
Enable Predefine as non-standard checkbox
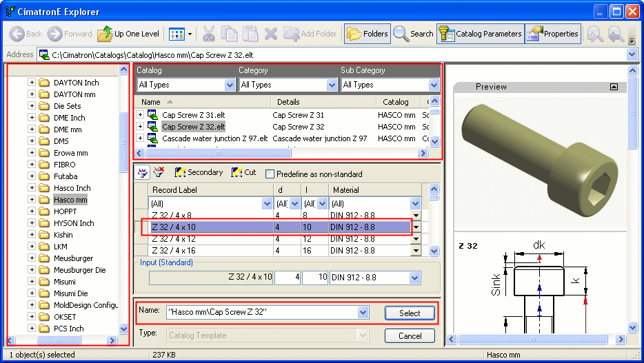(x=270, y=174)
